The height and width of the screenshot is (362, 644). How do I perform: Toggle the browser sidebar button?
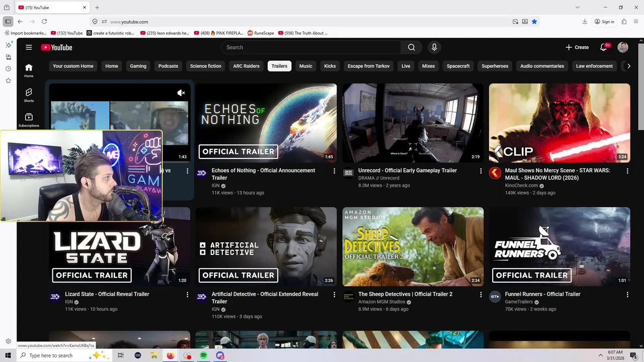8,22
